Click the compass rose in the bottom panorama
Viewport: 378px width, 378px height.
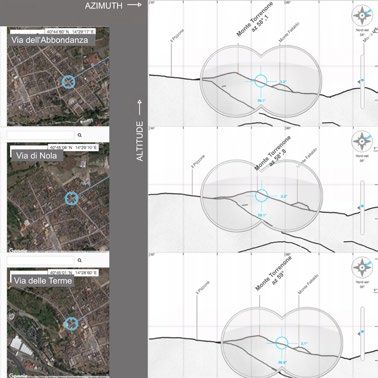pyautogui.click(x=362, y=267)
